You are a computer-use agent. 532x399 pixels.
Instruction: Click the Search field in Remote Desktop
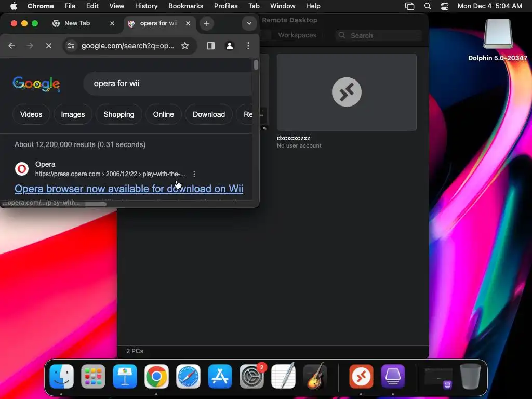tap(379, 35)
